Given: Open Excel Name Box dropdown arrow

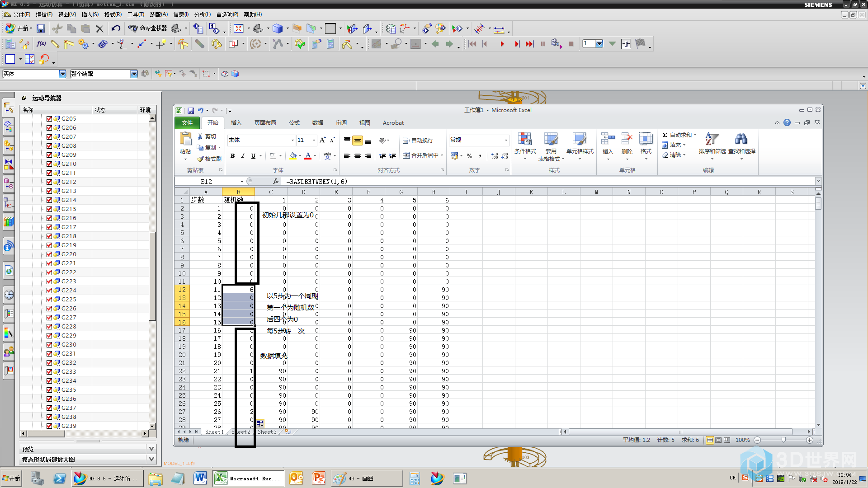Looking at the screenshot, I should pos(242,181).
